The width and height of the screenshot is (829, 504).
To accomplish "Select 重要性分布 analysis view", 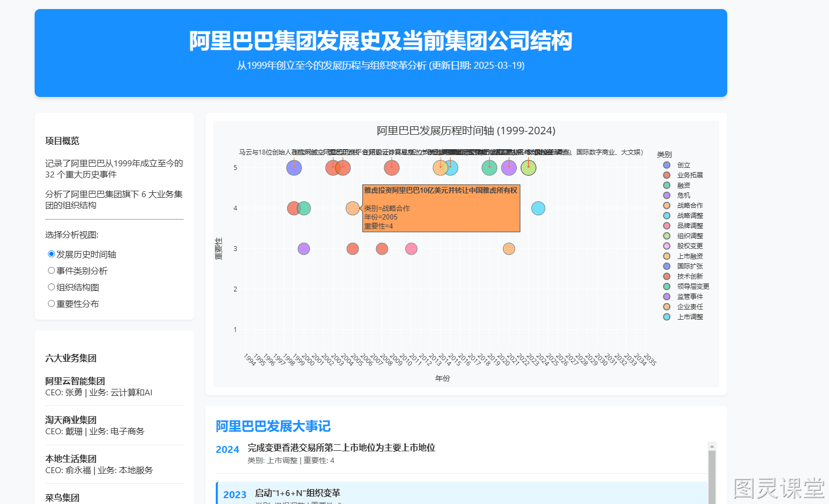I will click(x=51, y=304).
